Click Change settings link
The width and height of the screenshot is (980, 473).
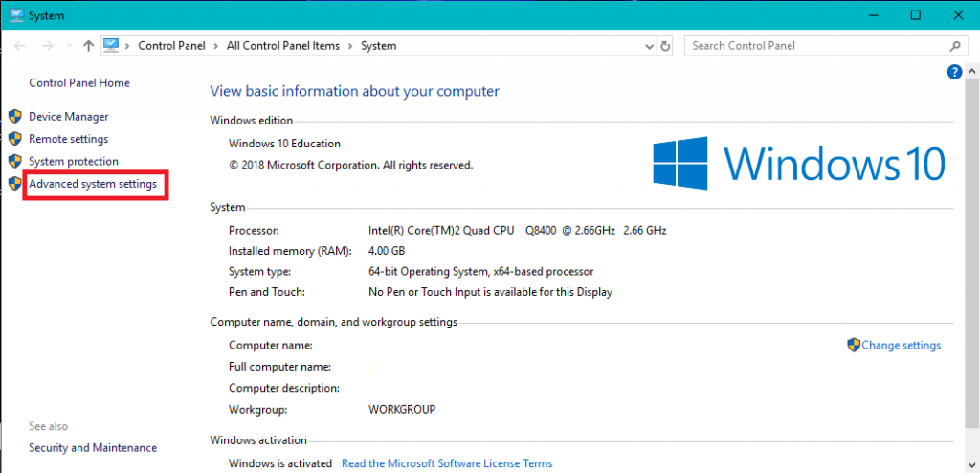pyautogui.click(x=902, y=346)
